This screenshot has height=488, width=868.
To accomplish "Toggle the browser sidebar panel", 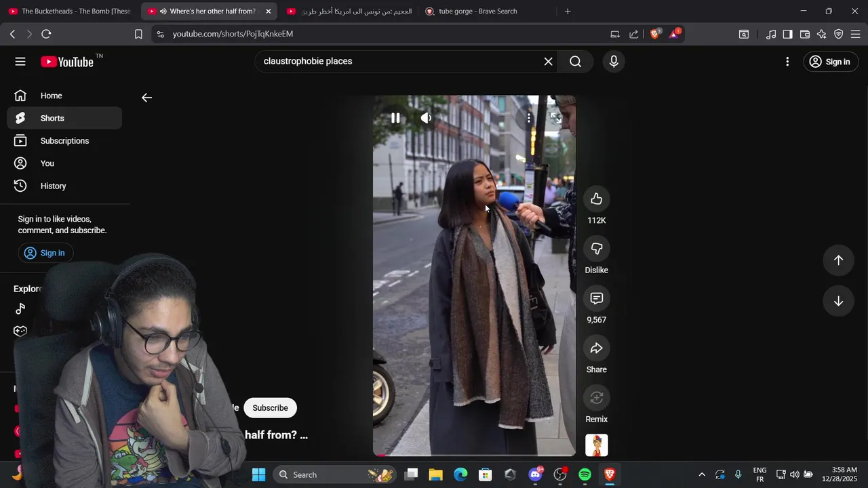I will (787, 34).
